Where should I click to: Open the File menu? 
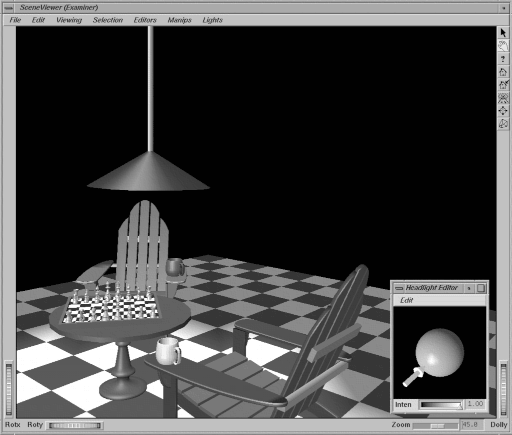coord(15,20)
